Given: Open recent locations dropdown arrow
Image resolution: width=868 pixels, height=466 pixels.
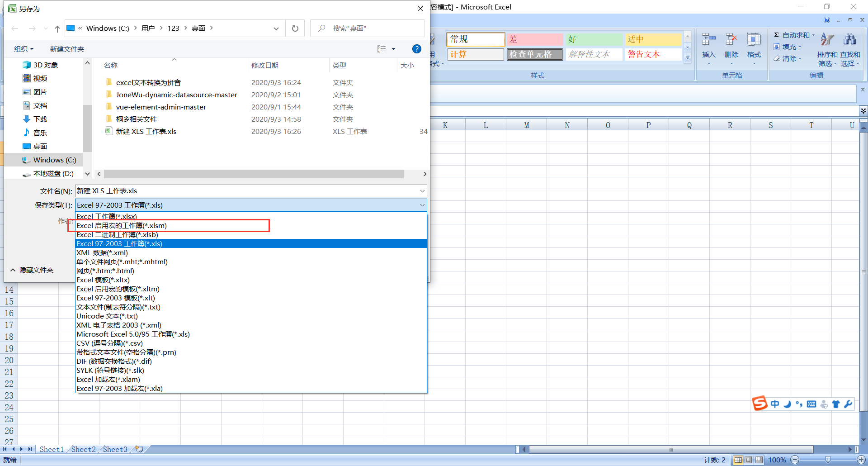Looking at the screenshot, I should pyautogui.click(x=46, y=29).
